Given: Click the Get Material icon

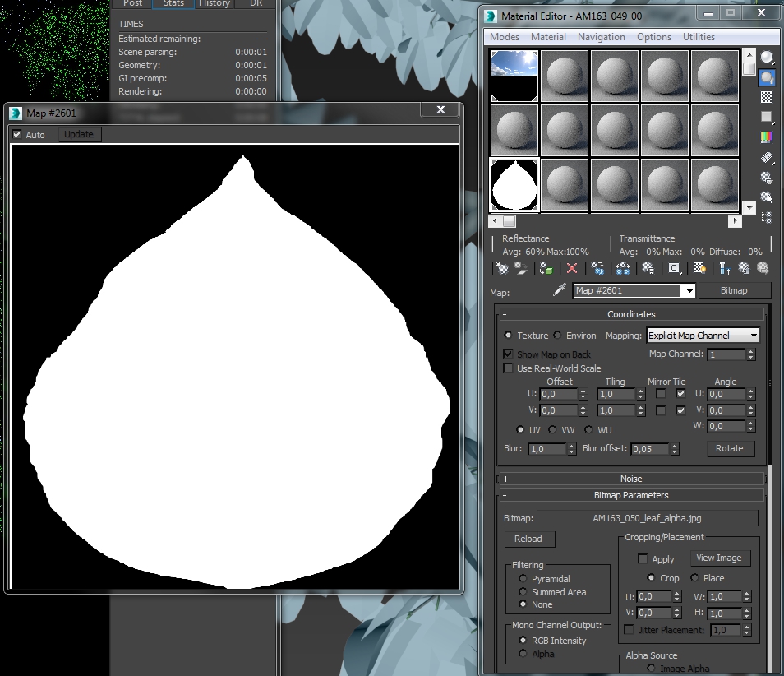Looking at the screenshot, I should click(x=501, y=268).
